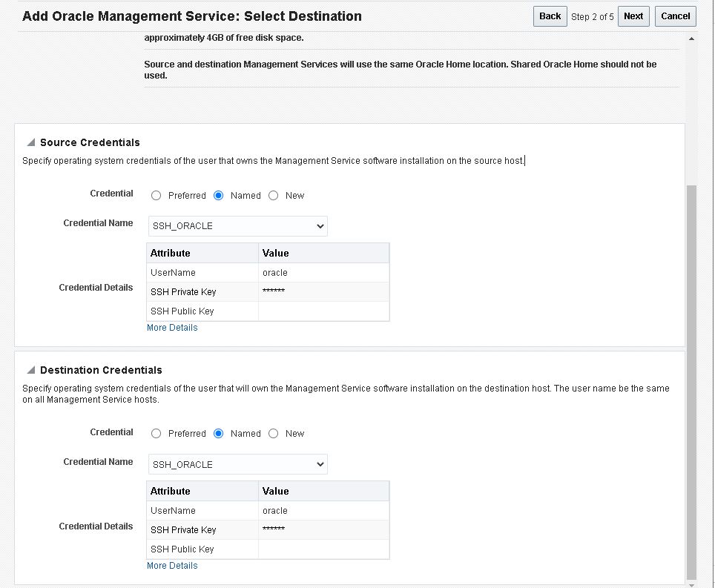The width and height of the screenshot is (715, 588).
Task: Open the Source Credential Name dropdown
Action: (321, 226)
